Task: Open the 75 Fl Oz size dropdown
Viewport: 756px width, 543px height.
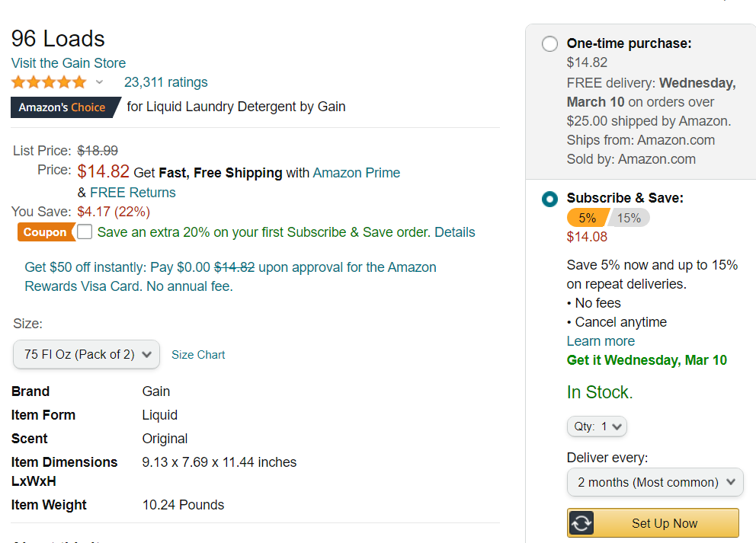Action: point(86,355)
